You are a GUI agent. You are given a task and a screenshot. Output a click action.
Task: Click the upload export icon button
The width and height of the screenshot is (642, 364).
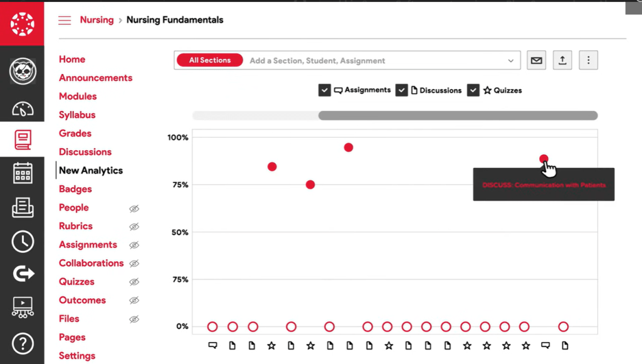point(562,60)
